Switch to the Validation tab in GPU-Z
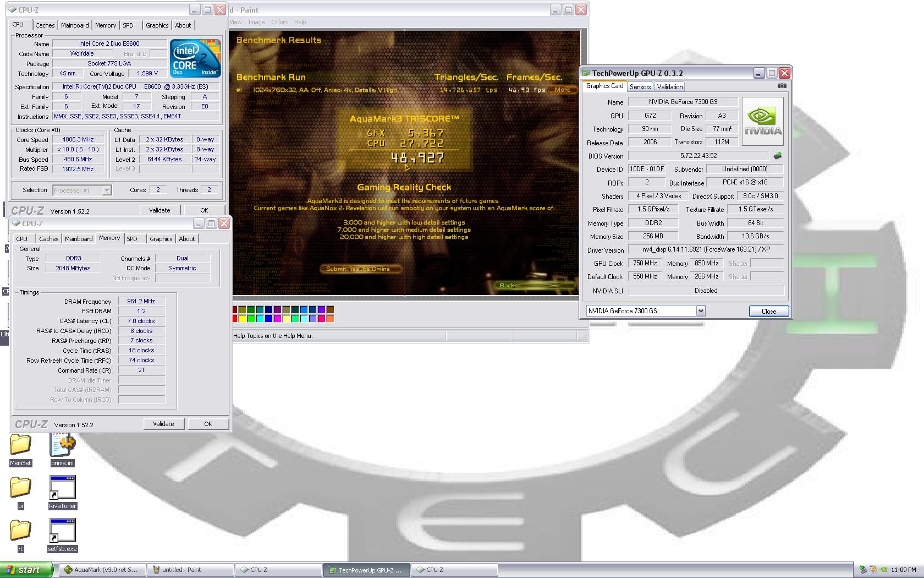The width and height of the screenshot is (924, 578). [x=669, y=87]
